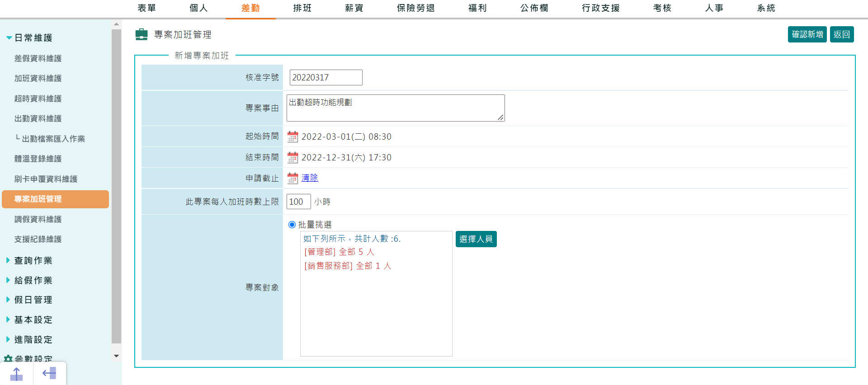Image resolution: width=868 pixels, height=385 pixels.
Task: Select the 批量挑選 radio button
Action: tap(292, 225)
